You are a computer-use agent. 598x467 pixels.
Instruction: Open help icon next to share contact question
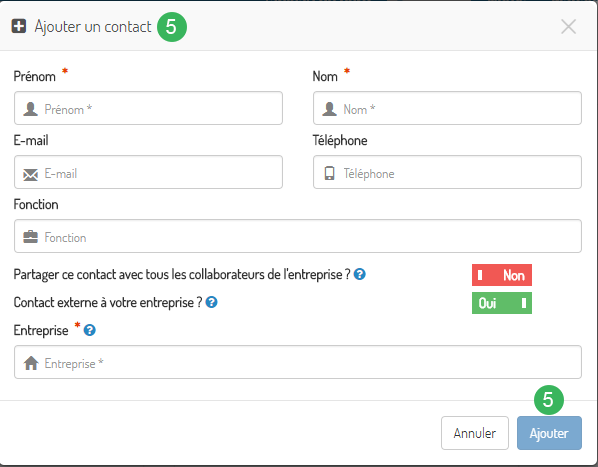(x=360, y=274)
